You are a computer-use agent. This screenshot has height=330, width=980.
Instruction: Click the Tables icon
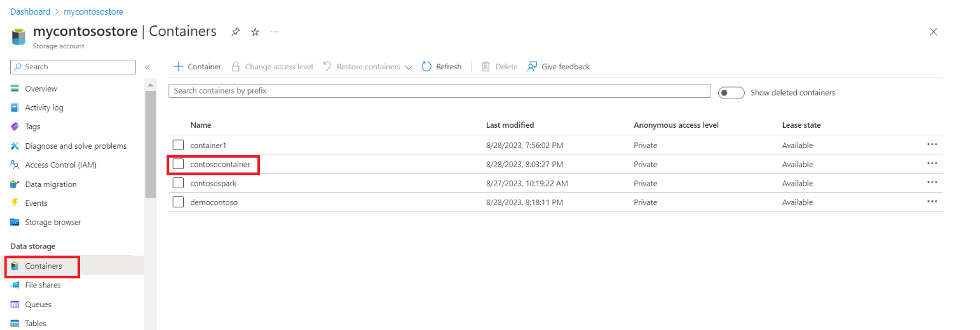15,323
